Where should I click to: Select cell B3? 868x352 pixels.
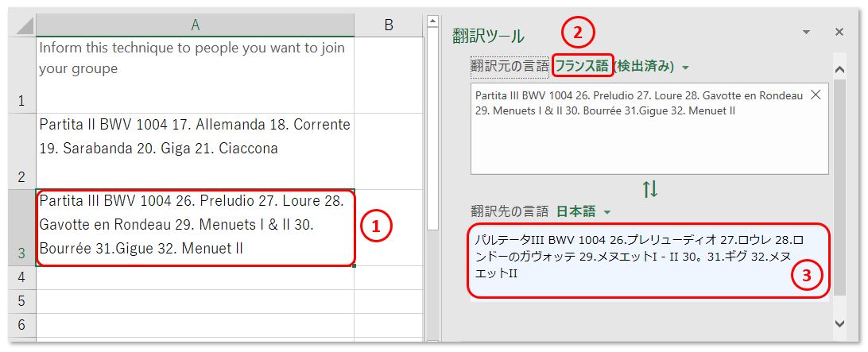pos(389,227)
